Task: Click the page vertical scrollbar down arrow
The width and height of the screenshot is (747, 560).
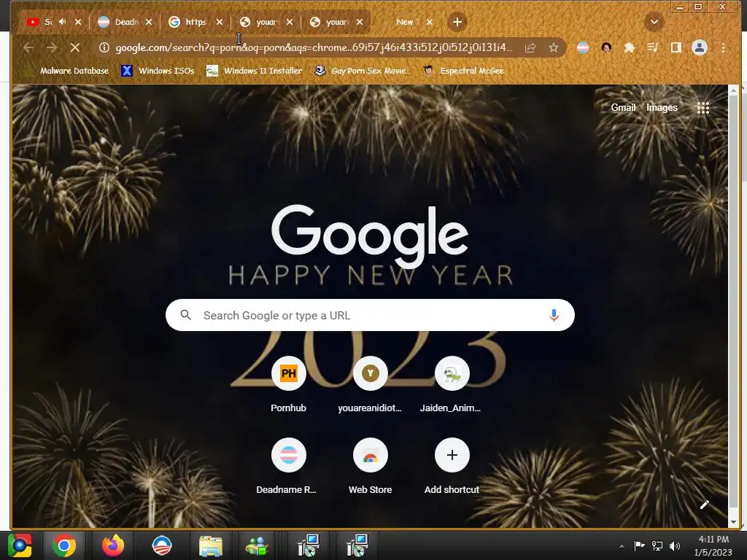Action: (x=734, y=521)
